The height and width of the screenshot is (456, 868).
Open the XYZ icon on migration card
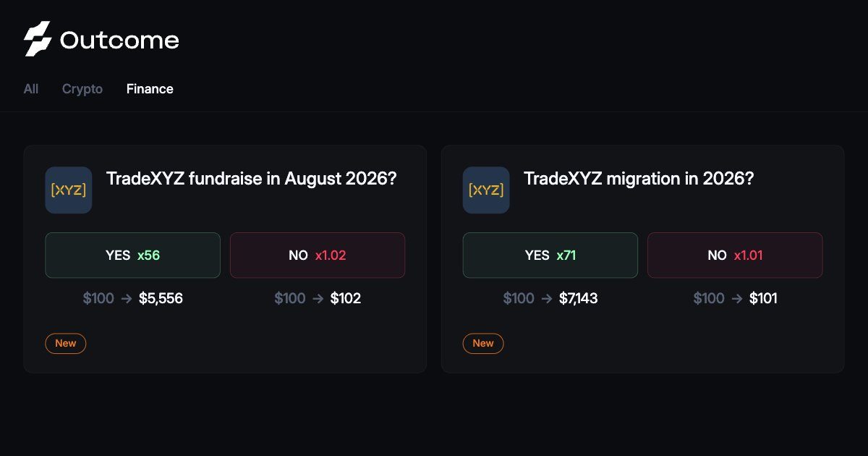pos(486,190)
